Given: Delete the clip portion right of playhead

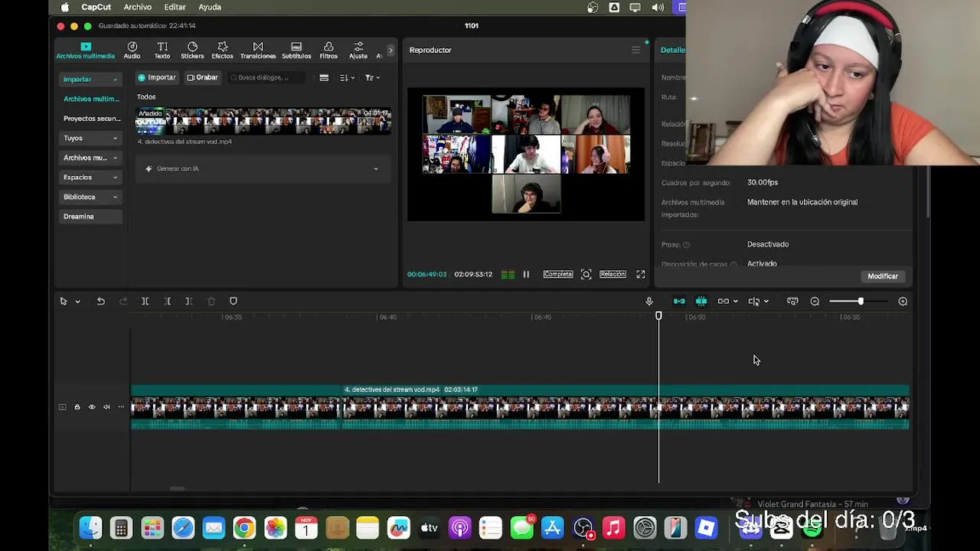Looking at the screenshot, I should (188, 302).
